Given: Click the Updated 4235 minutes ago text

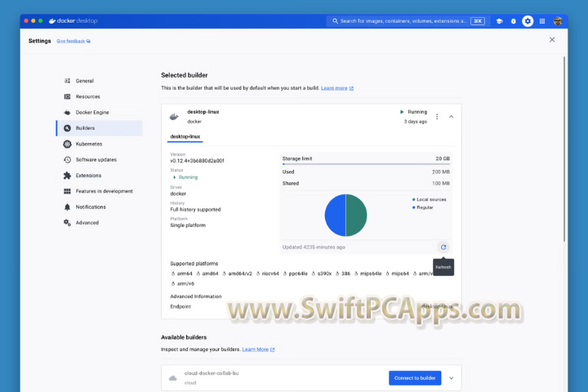Looking at the screenshot, I should [314, 247].
